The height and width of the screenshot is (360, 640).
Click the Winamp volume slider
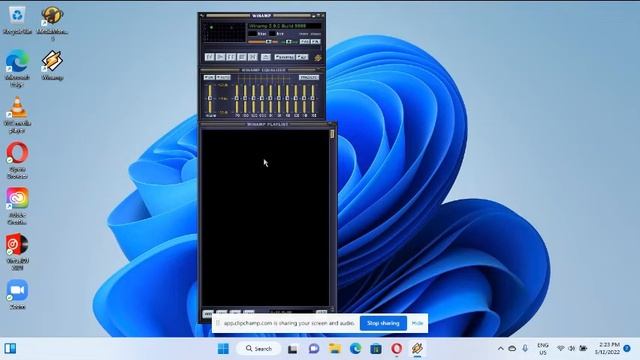coord(262,42)
